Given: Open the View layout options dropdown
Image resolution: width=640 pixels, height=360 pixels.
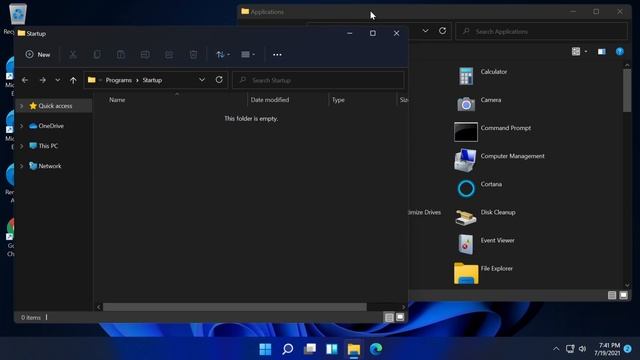Looking at the screenshot, I should pos(248,54).
